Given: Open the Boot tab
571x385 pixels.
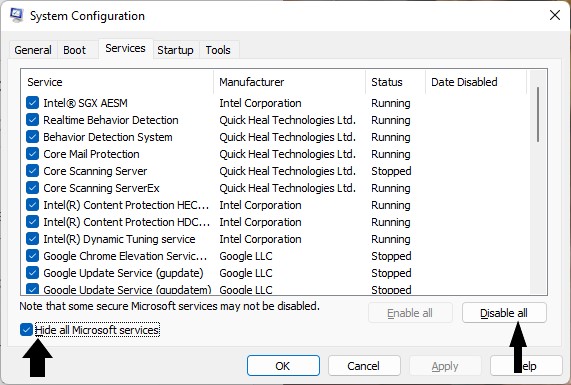Looking at the screenshot, I should [x=75, y=50].
